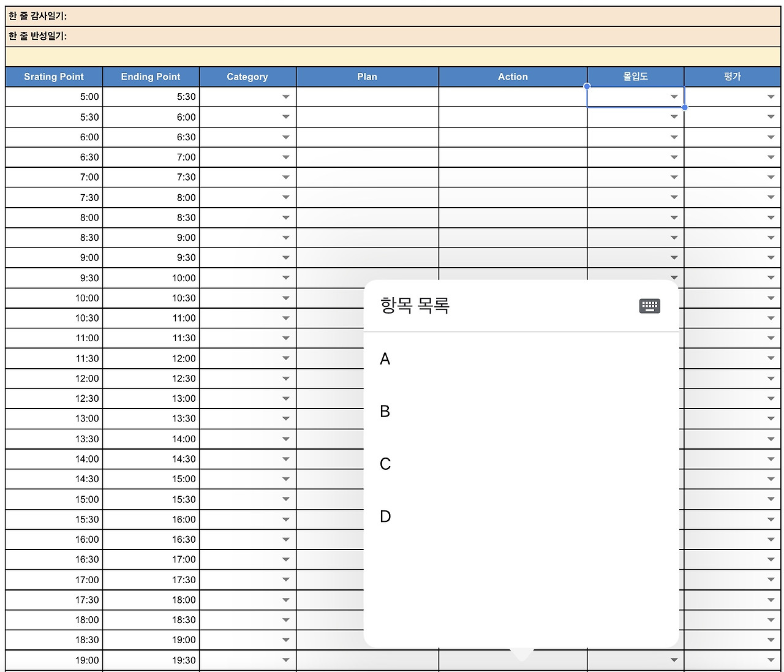Viewport: 784px width, 672px height.
Task: Select the Ending Point column header
Action: 151,77
